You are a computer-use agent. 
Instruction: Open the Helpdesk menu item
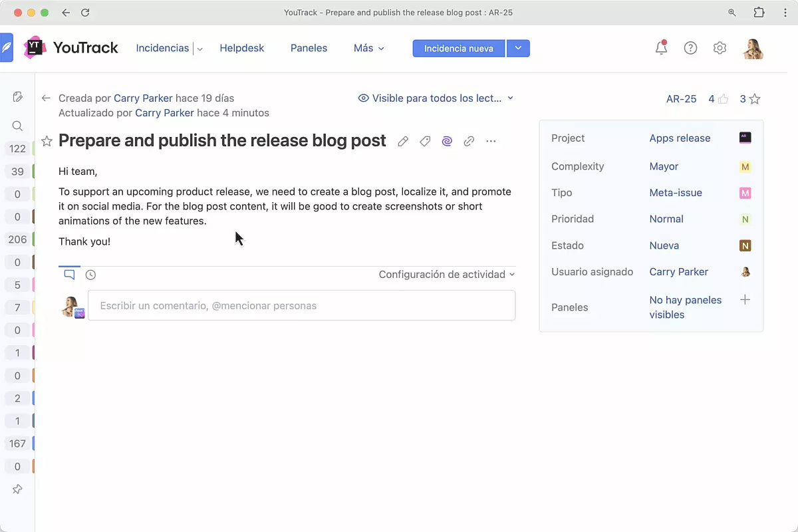[242, 48]
